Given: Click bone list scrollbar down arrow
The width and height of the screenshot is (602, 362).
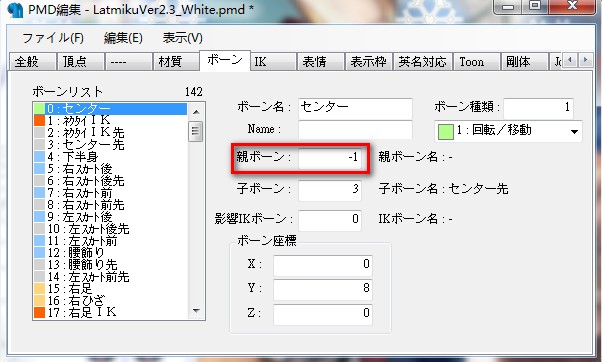Looking at the screenshot, I should point(196,311).
